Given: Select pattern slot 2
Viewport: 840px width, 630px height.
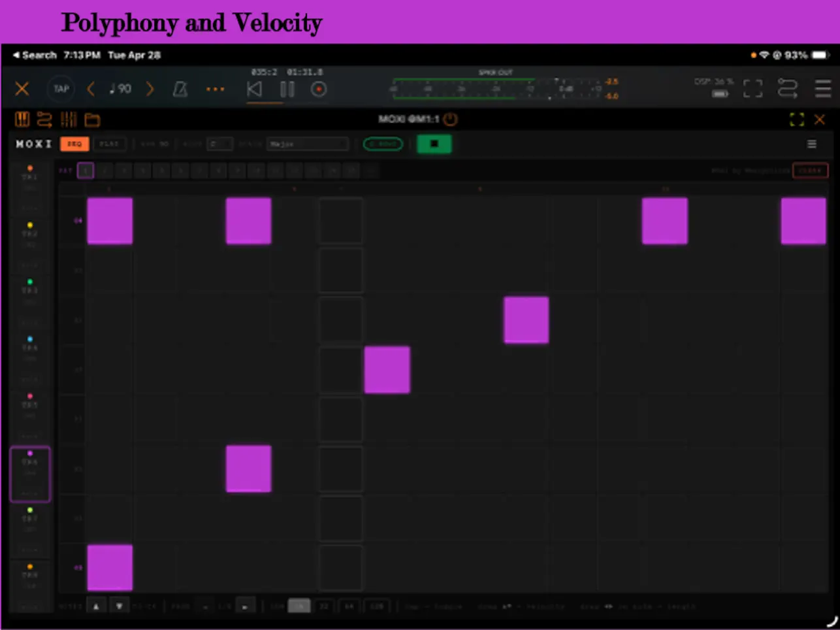Looking at the screenshot, I should pos(105,171).
